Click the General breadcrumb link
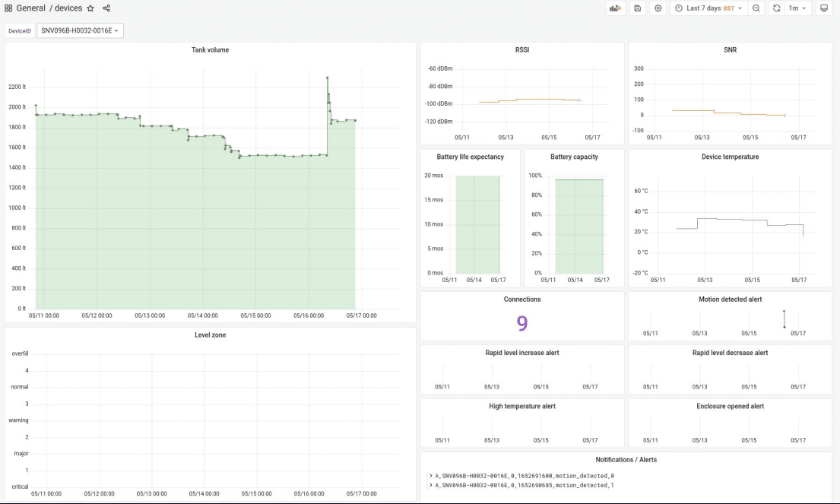Image resolution: width=840 pixels, height=504 pixels. point(32,8)
